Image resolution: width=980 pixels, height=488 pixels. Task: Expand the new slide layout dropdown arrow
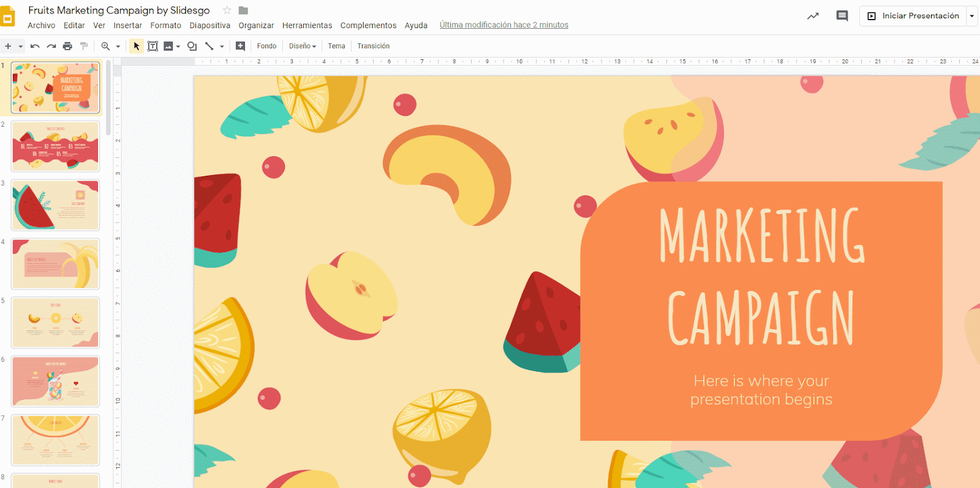tap(20, 46)
